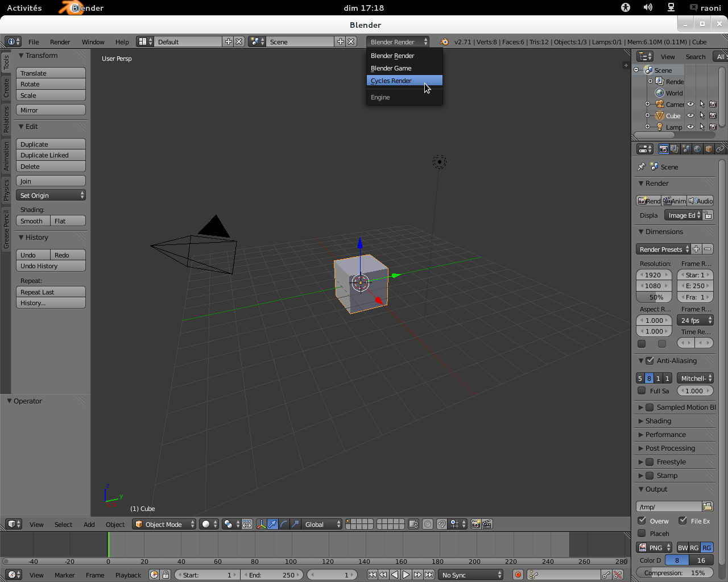
Task: Toggle the File Extensions checkbox
Action: (682, 521)
